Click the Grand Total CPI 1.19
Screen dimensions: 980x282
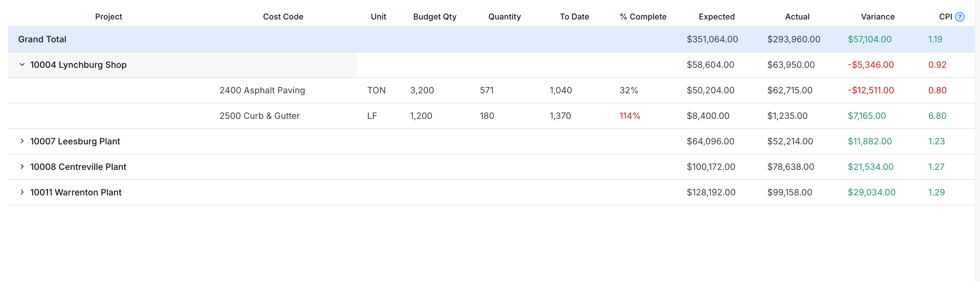tap(935, 39)
